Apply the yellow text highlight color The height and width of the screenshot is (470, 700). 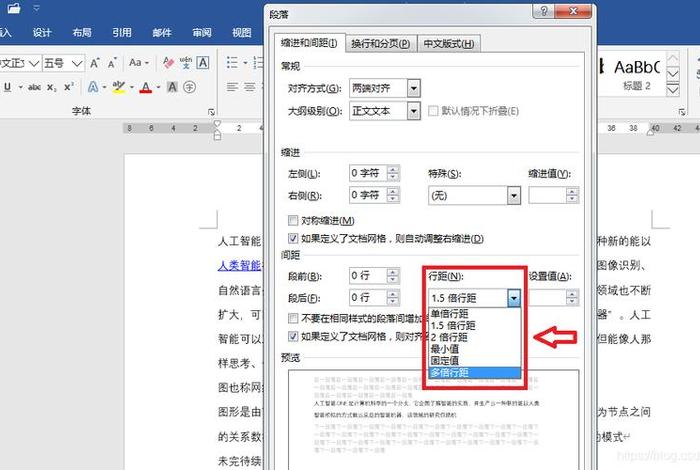point(119,87)
